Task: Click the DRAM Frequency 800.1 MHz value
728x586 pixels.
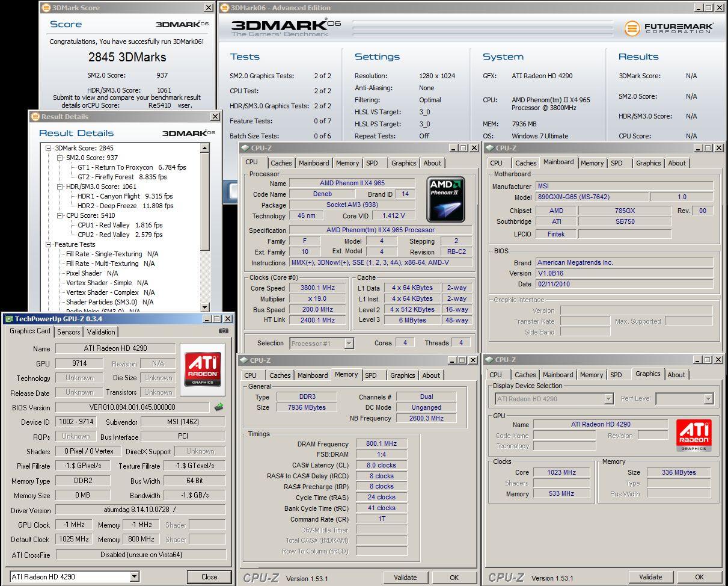Action: [x=381, y=444]
